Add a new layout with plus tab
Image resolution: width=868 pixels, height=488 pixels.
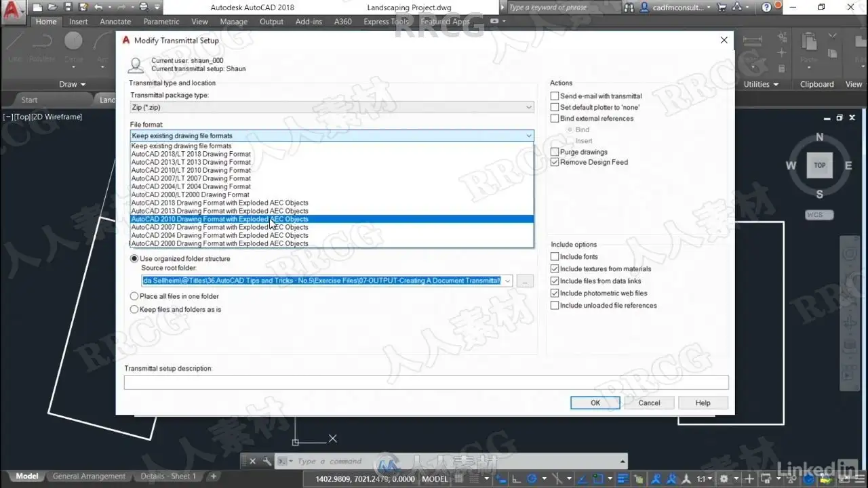tap(213, 476)
